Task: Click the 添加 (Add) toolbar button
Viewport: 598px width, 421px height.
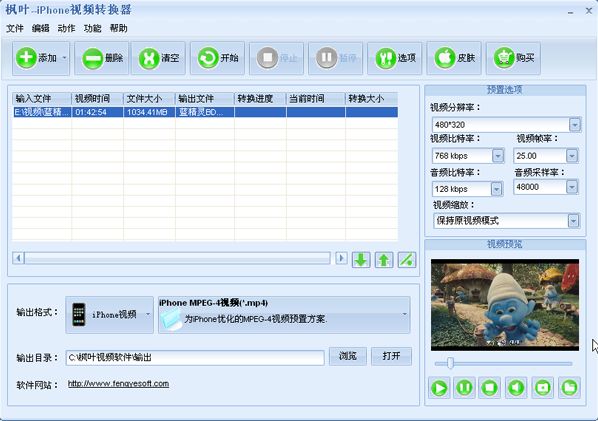Action: point(36,58)
